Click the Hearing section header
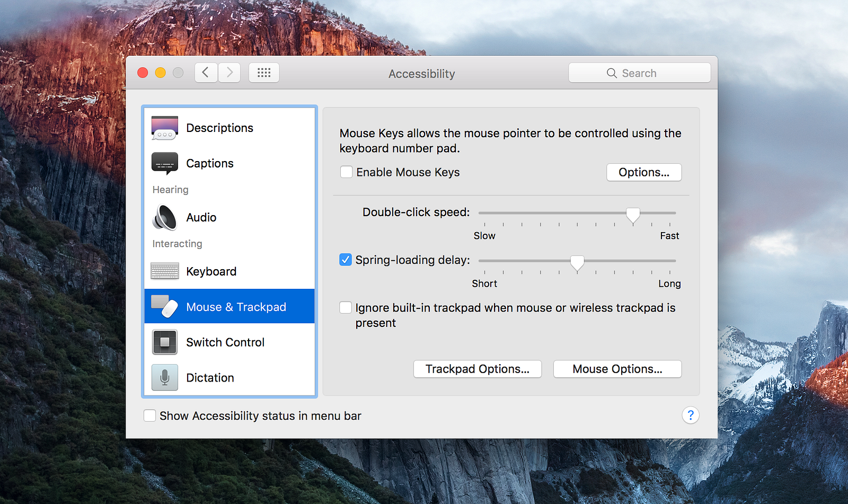The width and height of the screenshot is (848, 504). pyautogui.click(x=171, y=190)
